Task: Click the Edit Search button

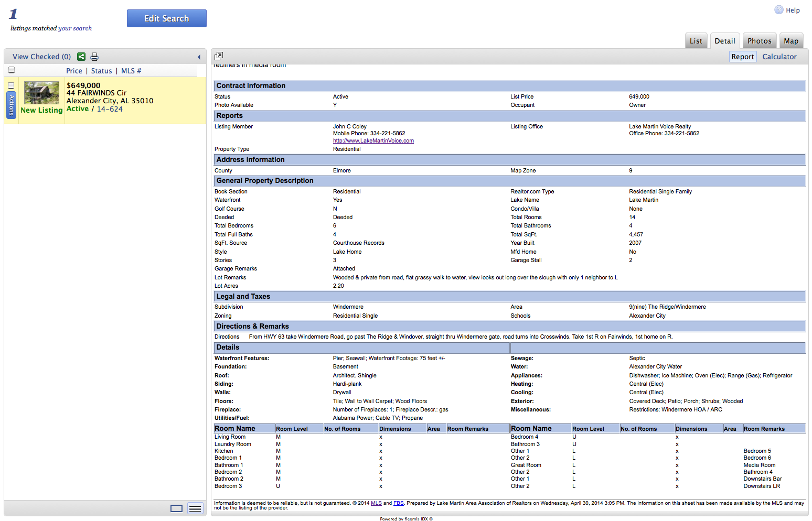Action: pos(167,18)
